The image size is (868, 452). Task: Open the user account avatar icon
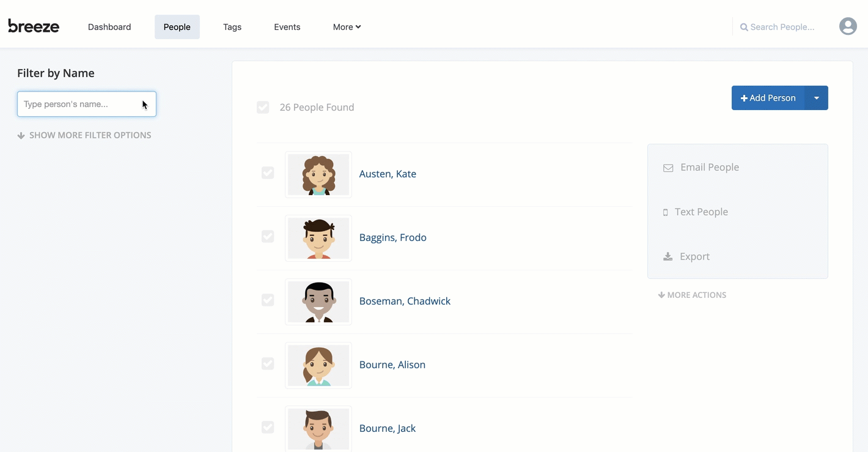pos(848,26)
